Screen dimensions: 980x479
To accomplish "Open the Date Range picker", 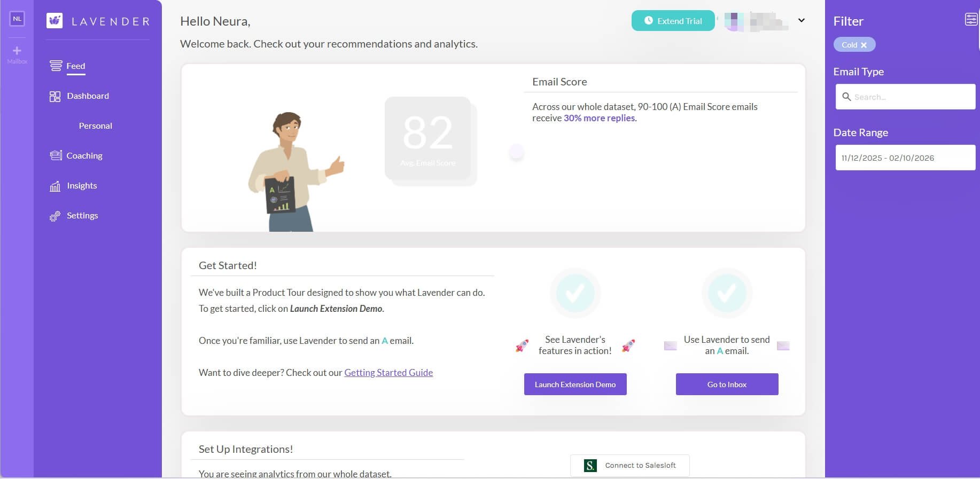I will tap(905, 158).
